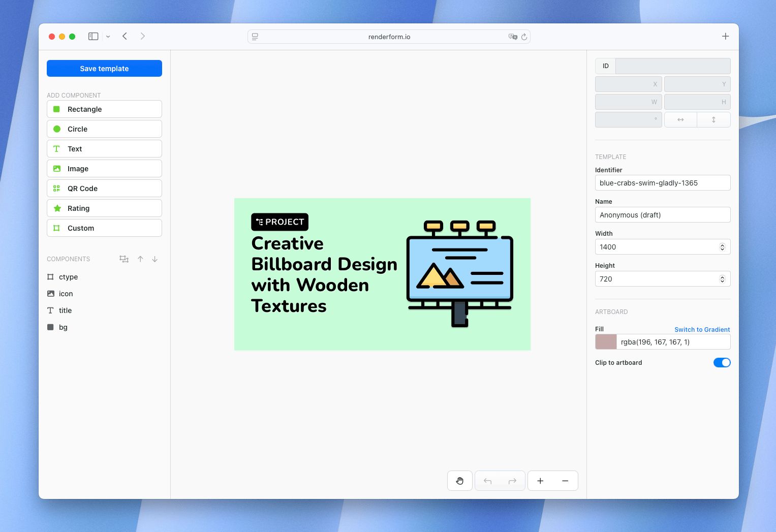Activate the hand pan tool
This screenshot has width=776, height=532.
459,480
